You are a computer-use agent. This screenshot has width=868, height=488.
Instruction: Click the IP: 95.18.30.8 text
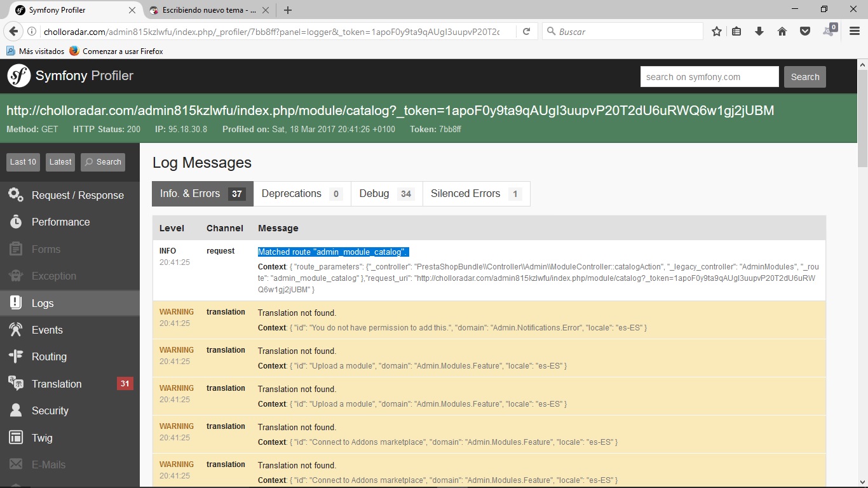[x=181, y=129]
